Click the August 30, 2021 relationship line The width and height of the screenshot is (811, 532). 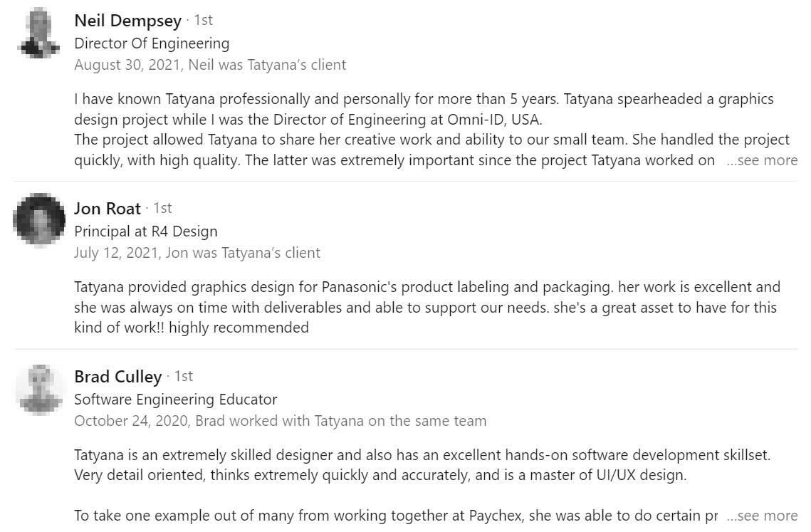[210, 66]
